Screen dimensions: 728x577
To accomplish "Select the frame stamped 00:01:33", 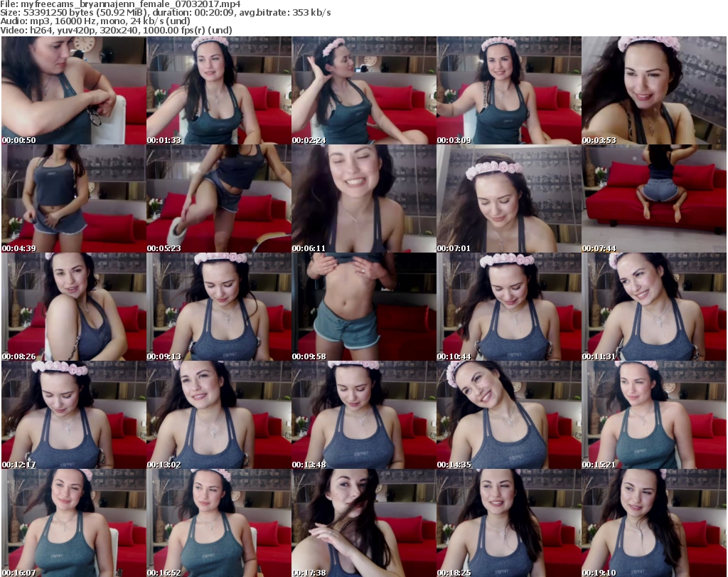I will (219, 90).
